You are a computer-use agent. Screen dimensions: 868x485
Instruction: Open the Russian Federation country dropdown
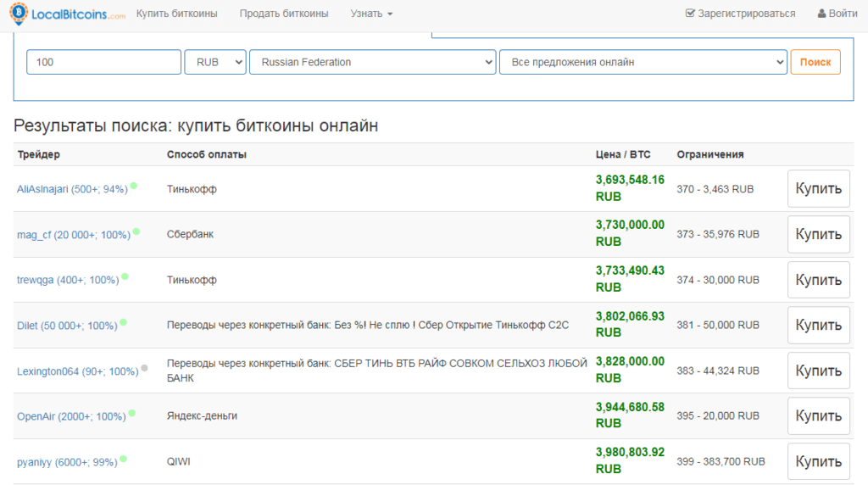(373, 62)
